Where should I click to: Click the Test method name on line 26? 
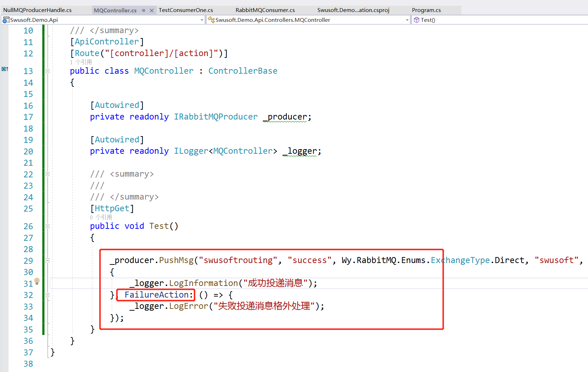159,226
